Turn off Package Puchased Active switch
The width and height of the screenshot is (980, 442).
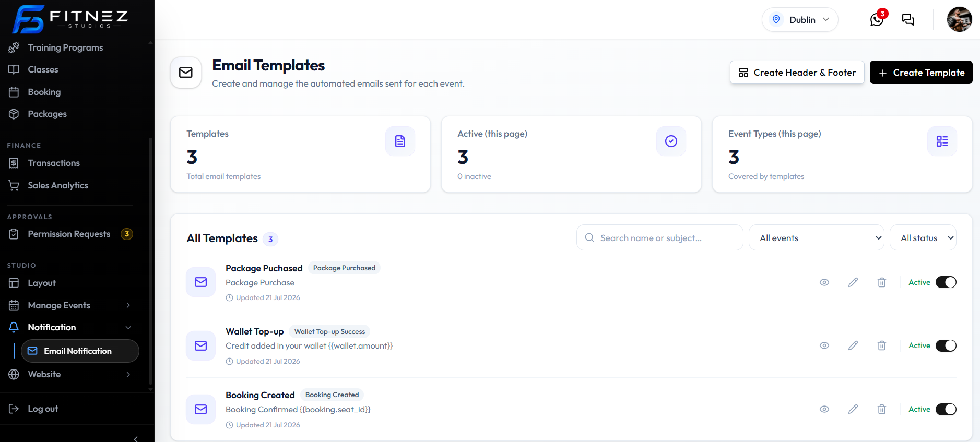pyautogui.click(x=946, y=282)
